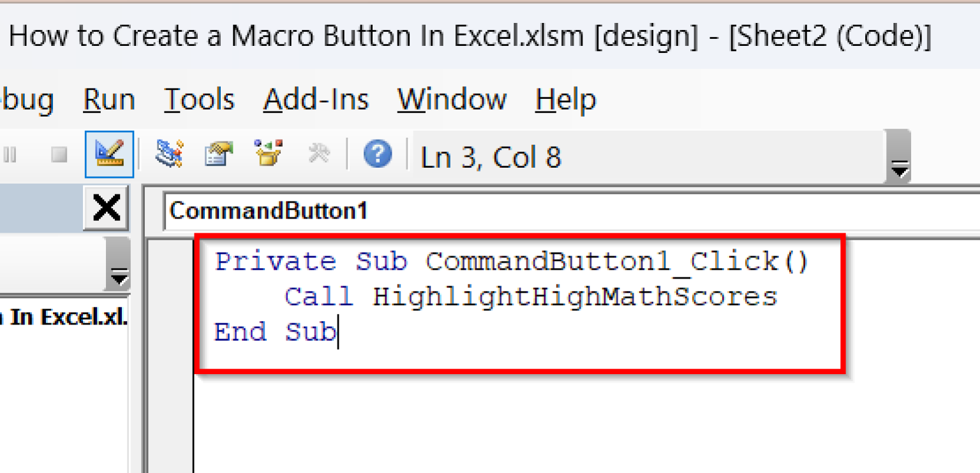Open the Object Browser
The image size is (980, 473).
click(266, 153)
